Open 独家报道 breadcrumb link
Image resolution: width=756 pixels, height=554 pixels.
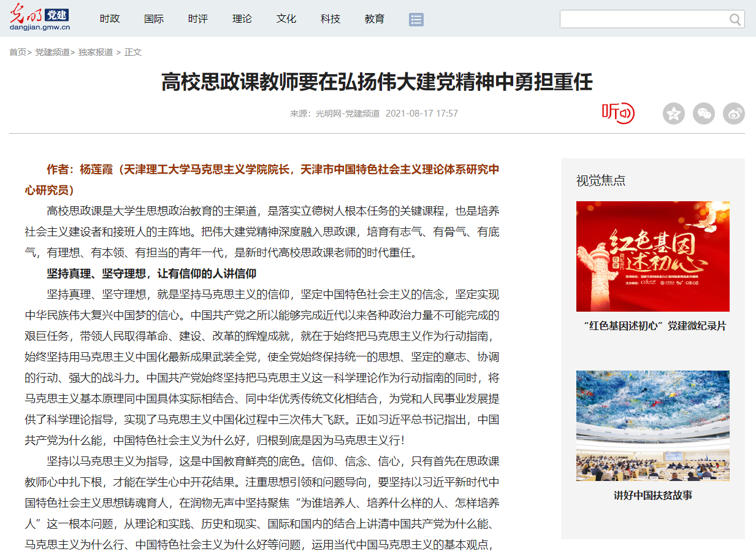point(96,52)
